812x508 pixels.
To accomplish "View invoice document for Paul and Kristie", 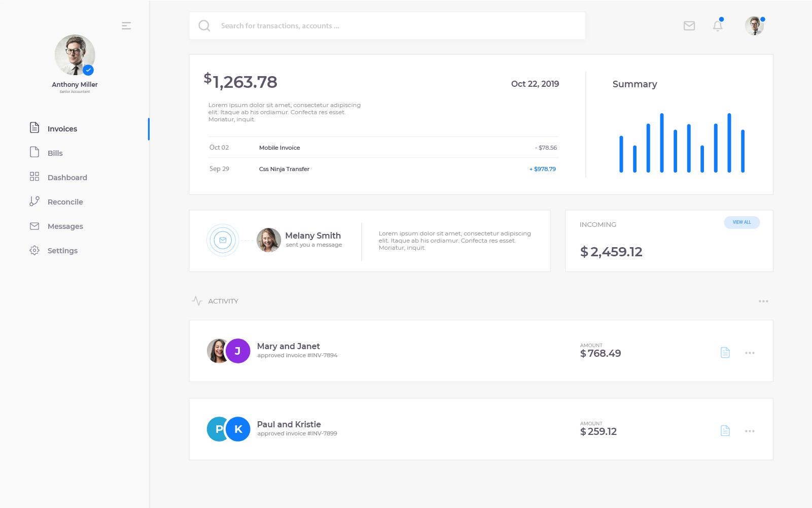I will tap(725, 431).
